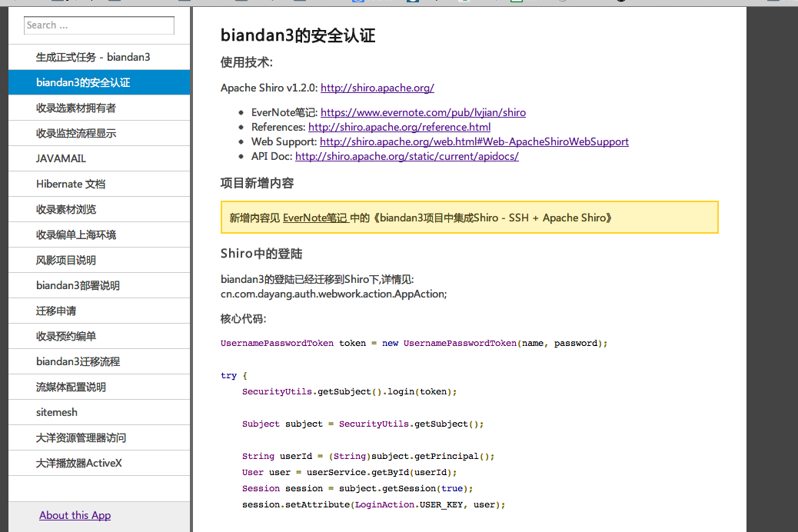Image resolution: width=798 pixels, height=532 pixels.
Task: Open 流媒体配置说明 in the sidebar
Action: click(71, 387)
